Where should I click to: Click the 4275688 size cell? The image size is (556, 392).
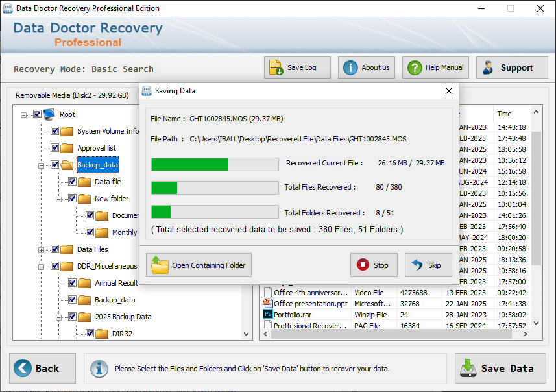click(414, 293)
